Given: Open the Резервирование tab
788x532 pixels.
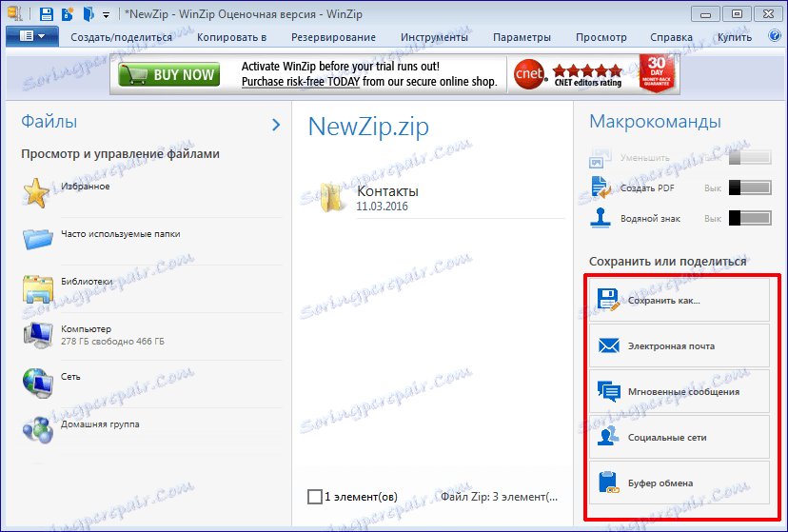Looking at the screenshot, I should point(333,37).
